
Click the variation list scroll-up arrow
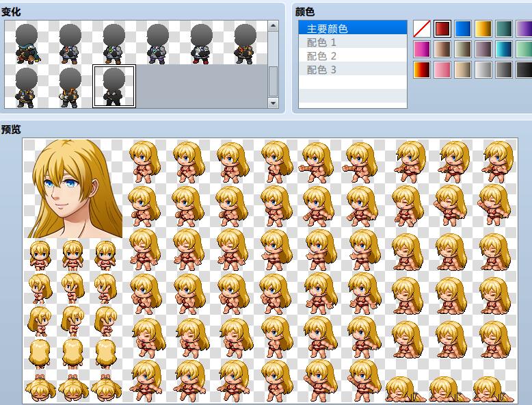pyautogui.click(x=273, y=26)
